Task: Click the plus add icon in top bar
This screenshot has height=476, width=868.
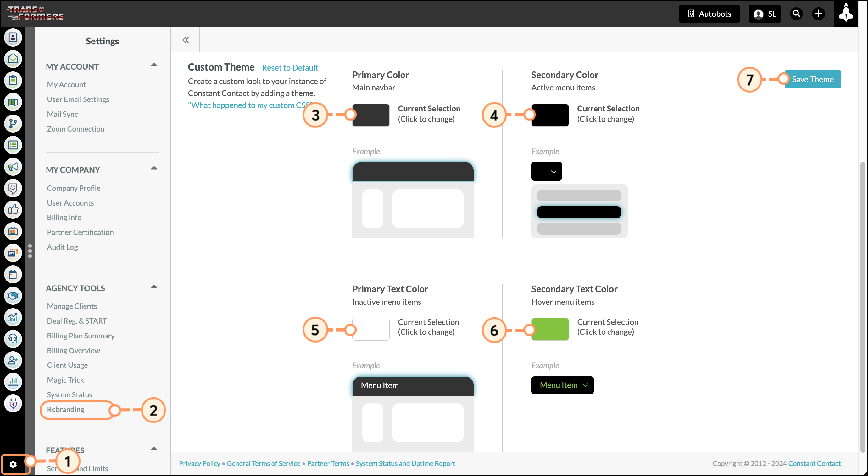Action: point(818,14)
